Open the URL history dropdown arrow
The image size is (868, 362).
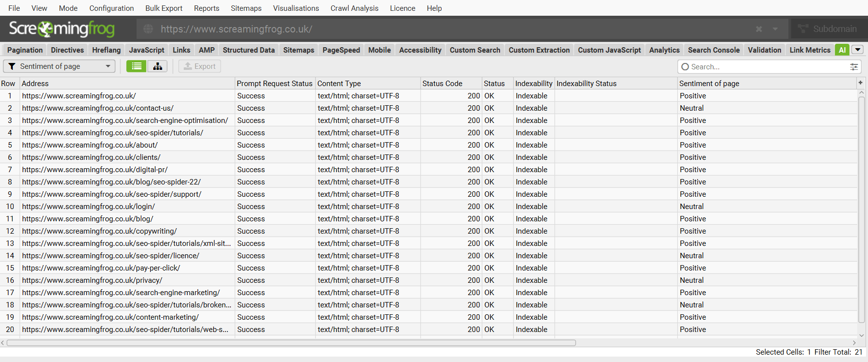pos(775,29)
